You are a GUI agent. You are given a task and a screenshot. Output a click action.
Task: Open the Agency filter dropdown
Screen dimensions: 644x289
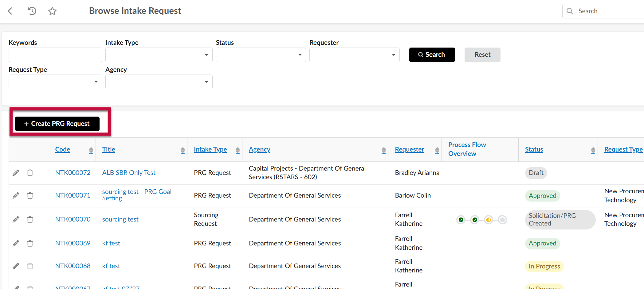159,82
